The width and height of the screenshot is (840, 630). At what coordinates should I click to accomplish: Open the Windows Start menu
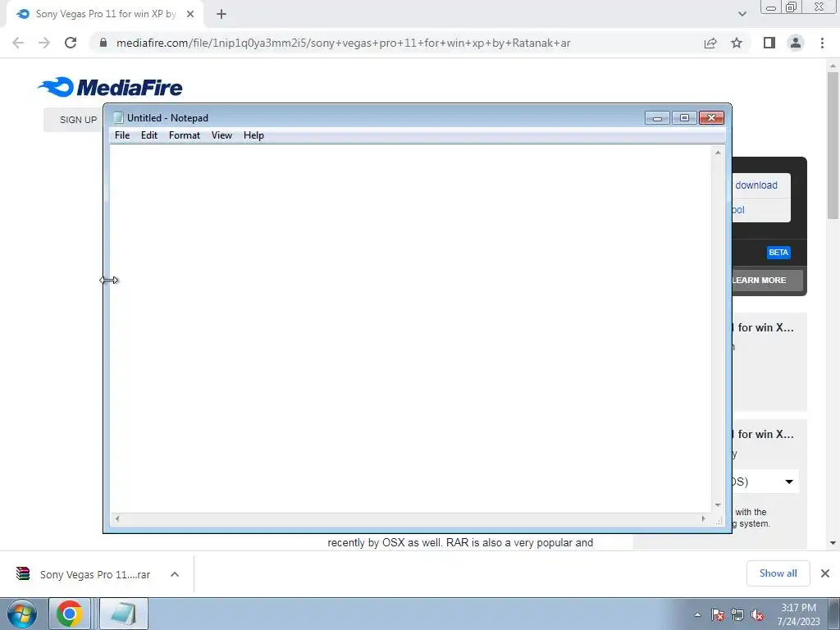coord(22,614)
